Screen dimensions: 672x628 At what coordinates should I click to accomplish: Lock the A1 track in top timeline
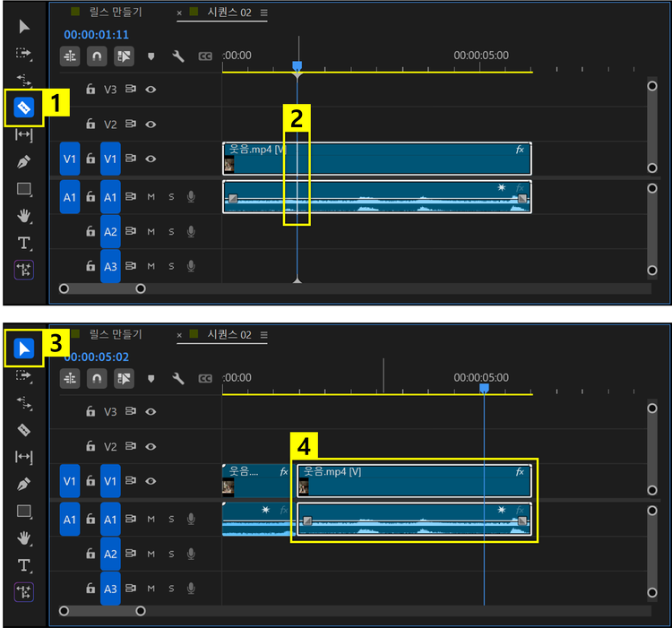click(x=90, y=196)
